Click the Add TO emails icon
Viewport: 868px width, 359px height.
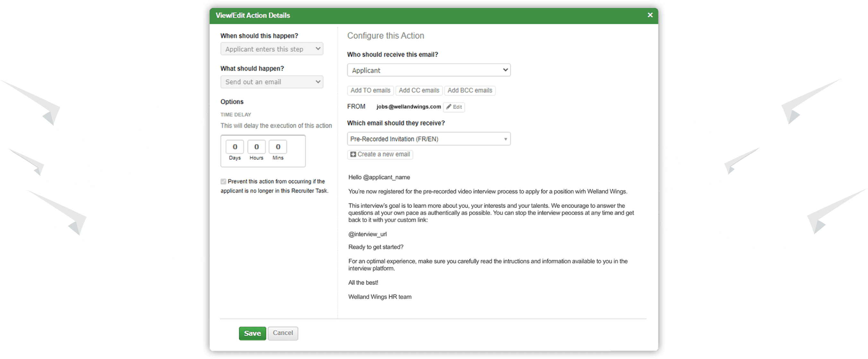(x=369, y=89)
